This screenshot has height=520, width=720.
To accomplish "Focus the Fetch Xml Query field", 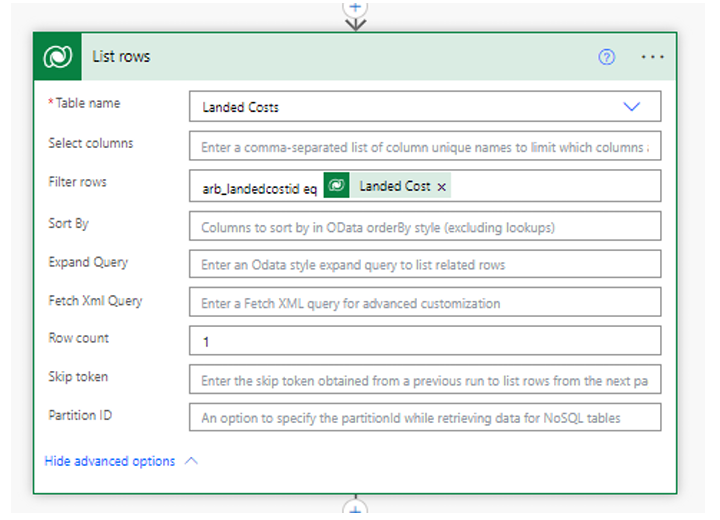I will [x=425, y=302].
